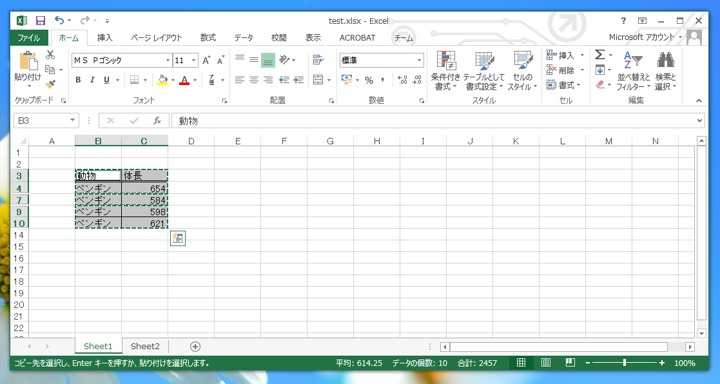Click the Cut scissors icon
Viewport: 720px width, 384px height.
click(x=50, y=55)
